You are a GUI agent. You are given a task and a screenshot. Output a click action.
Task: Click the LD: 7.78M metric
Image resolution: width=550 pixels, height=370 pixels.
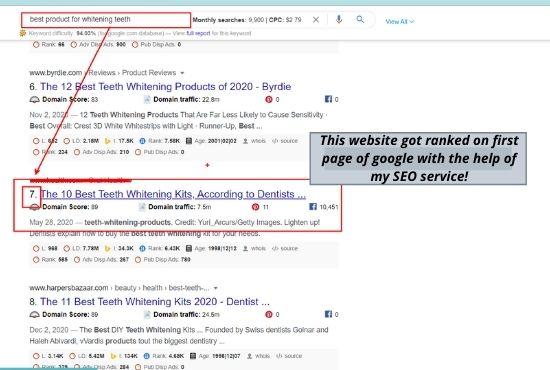(81, 248)
